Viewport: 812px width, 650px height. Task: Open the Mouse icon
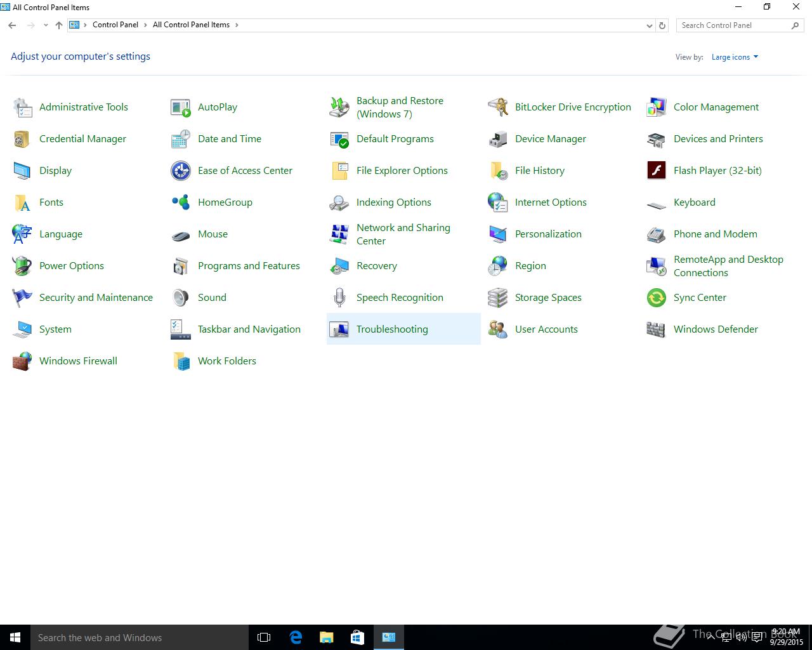(x=181, y=236)
